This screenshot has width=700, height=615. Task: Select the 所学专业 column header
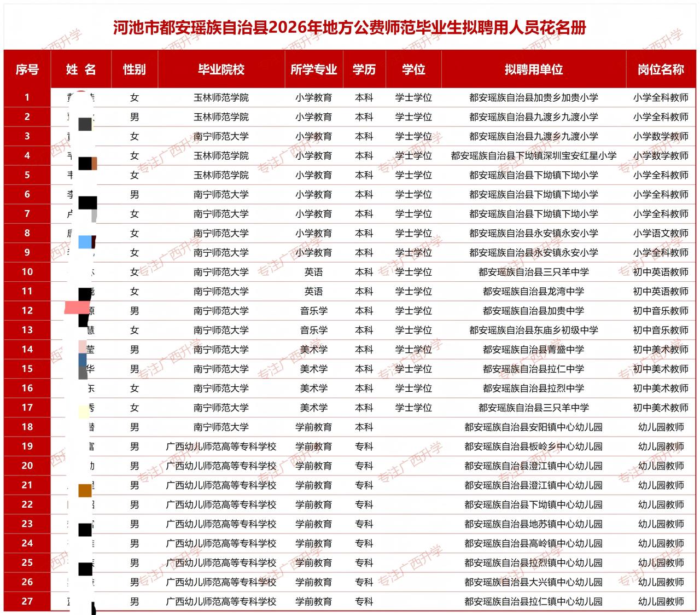(314, 69)
